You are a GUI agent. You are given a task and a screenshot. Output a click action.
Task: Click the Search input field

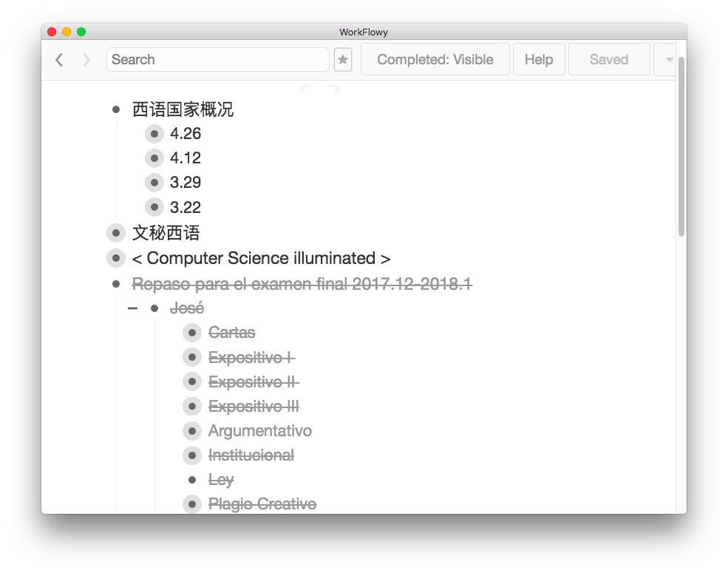click(x=218, y=60)
